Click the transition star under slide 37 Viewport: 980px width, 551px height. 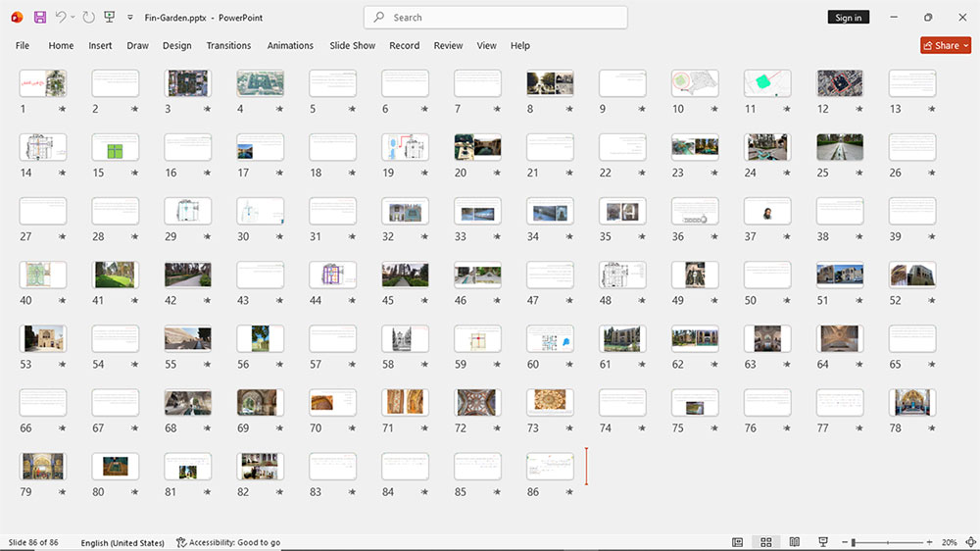(787, 236)
